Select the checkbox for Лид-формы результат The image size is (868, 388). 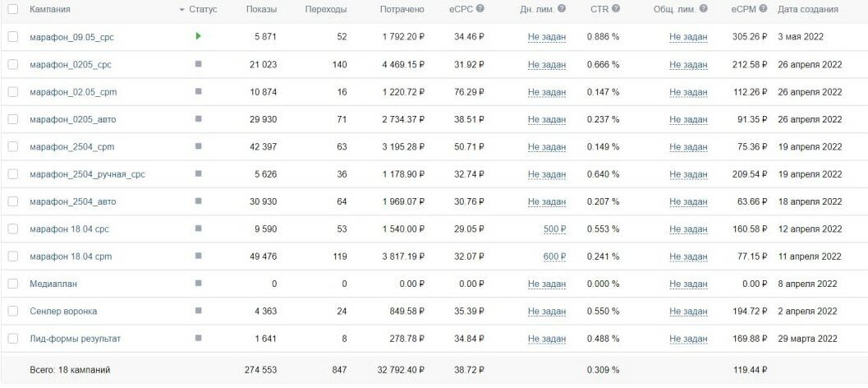[x=13, y=339]
